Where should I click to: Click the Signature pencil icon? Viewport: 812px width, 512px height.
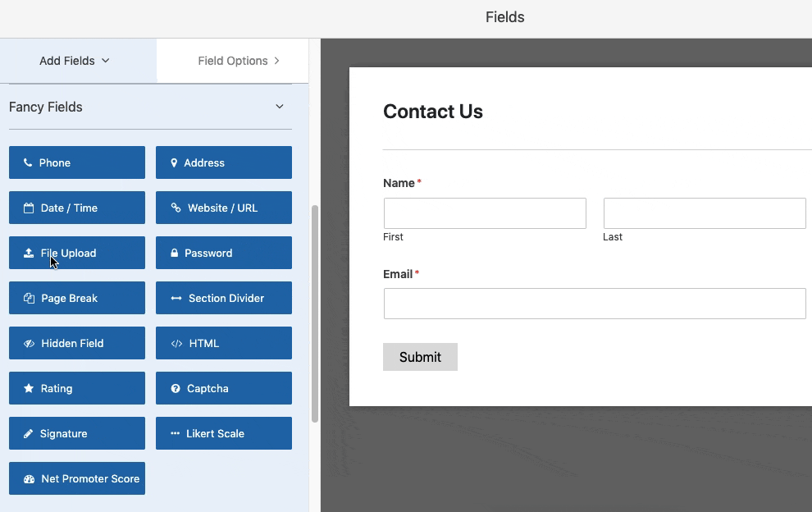(x=28, y=433)
